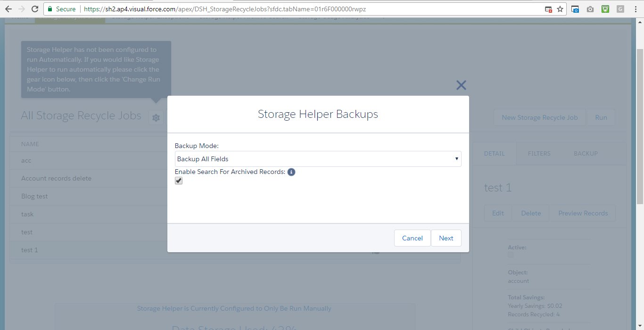Select the 'test' job row
Image resolution: width=644 pixels, height=330 pixels.
pyautogui.click(x=235, y=232)
